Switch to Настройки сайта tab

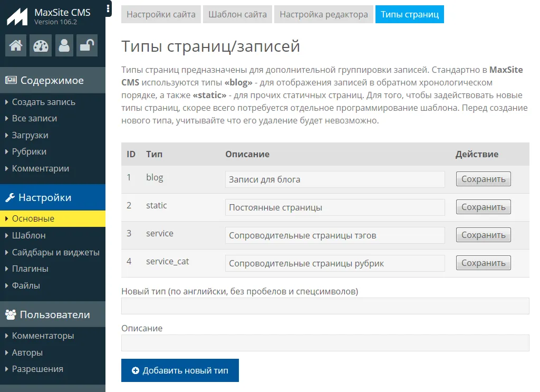[x=161, y=14]
